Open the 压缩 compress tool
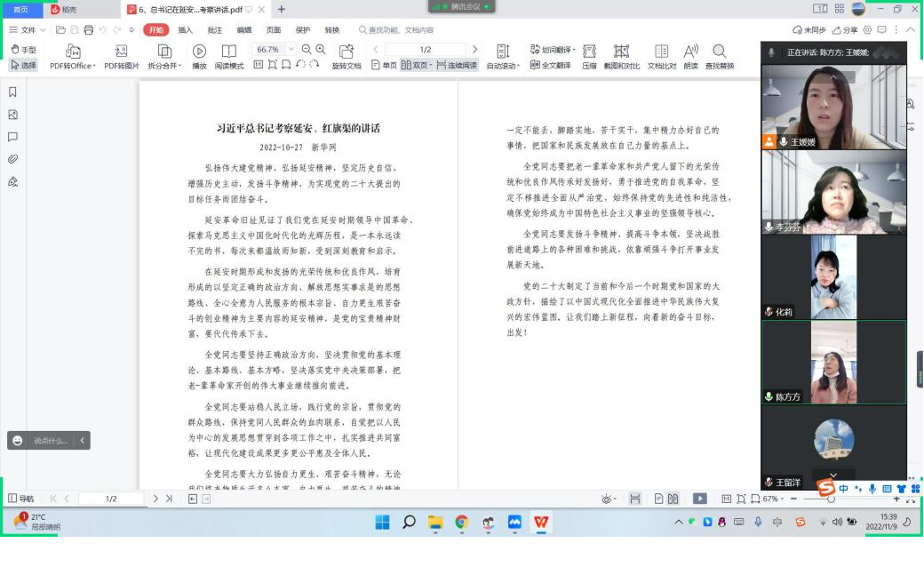 pos(589,52)
